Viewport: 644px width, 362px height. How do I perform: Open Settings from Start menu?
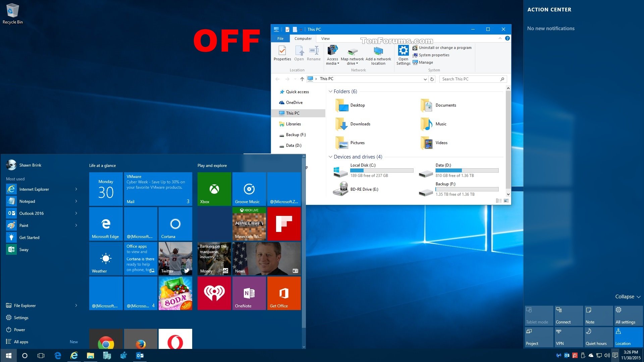point(21,317)
